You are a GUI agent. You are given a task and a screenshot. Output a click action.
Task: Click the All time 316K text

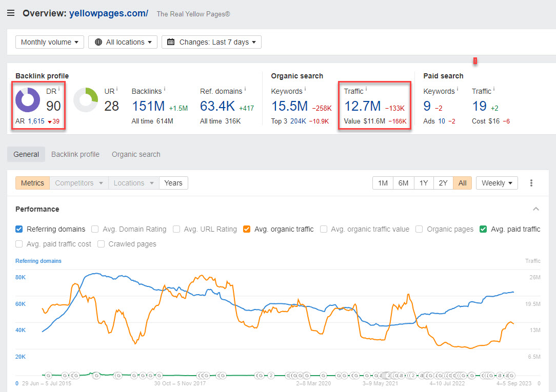(220, 121)
